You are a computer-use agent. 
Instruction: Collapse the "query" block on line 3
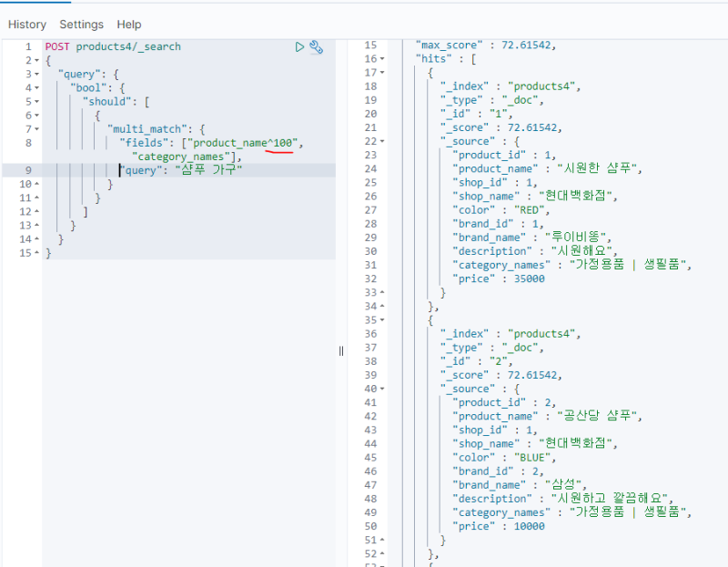[36, 75]
